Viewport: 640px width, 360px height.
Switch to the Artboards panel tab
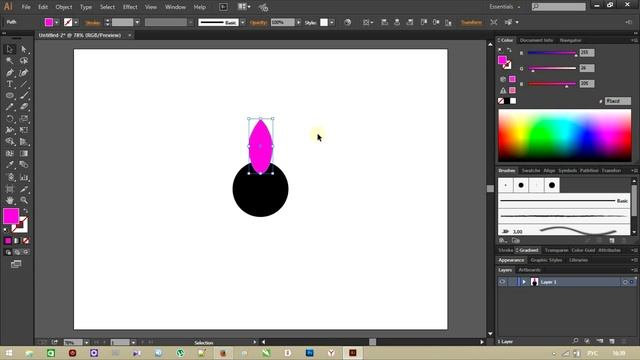(x=529, y=270)
